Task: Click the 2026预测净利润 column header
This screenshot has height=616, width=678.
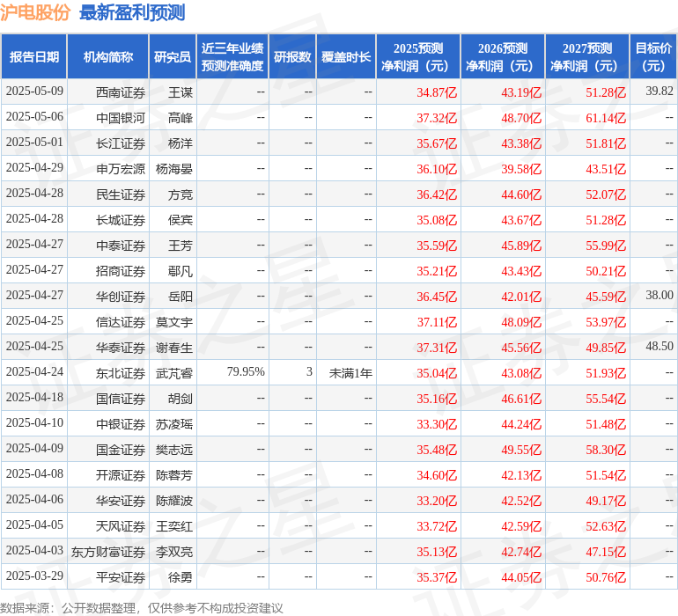Action: [x=503, y=56]
